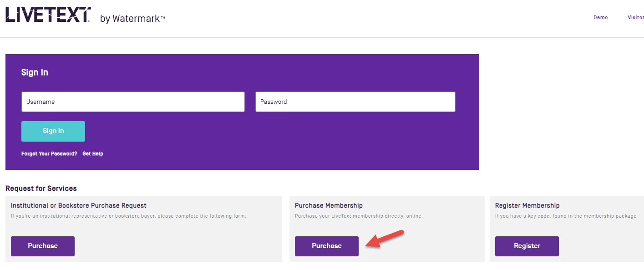Open the Forgot Your Password link
The width and height of the screenshot is (644, 270).
(49, 154)
